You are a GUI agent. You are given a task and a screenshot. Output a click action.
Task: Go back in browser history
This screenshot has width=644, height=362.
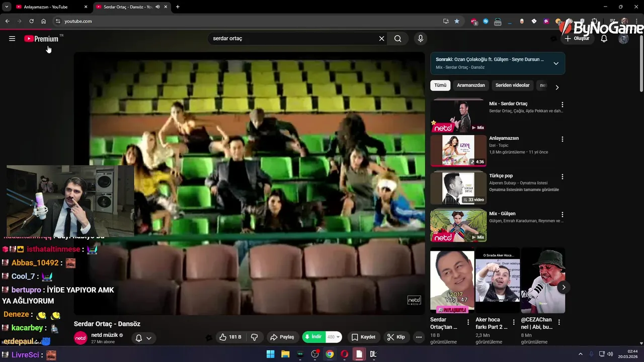tap(7, 21)
